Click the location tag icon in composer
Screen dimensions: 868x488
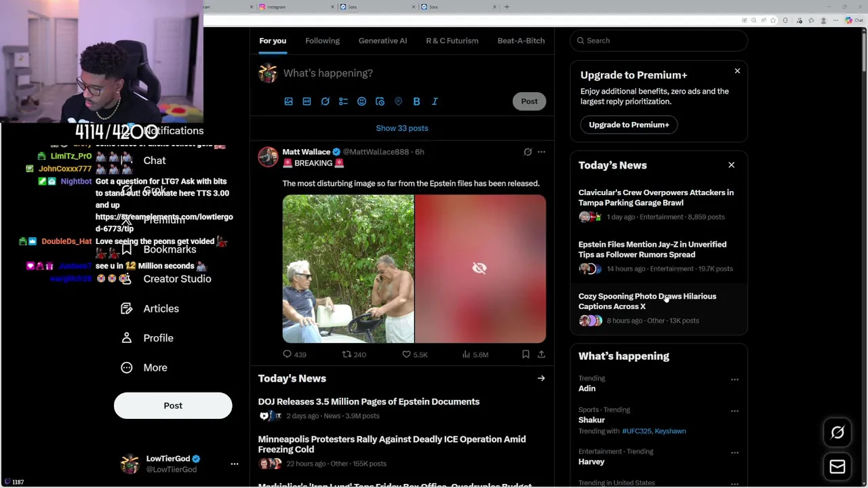[x=398, y=101]
